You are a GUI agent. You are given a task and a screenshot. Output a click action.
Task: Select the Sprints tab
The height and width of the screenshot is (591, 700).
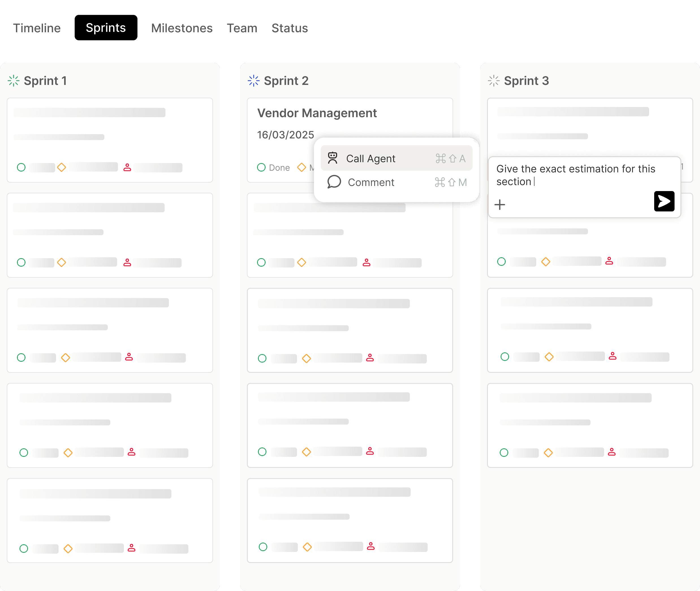pos(106,28)
